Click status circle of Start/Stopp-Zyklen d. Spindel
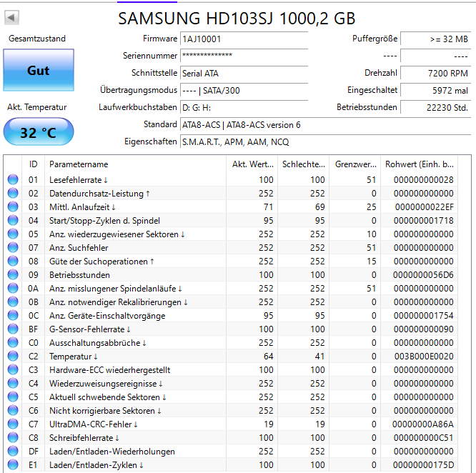 pyautogui.click(x=13, y=220)
